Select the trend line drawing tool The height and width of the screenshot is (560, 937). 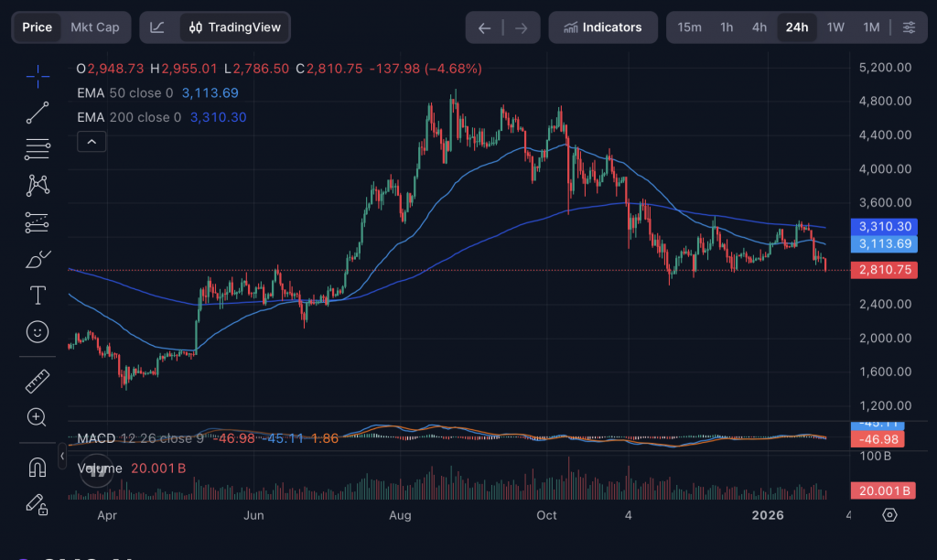[38, 113]
